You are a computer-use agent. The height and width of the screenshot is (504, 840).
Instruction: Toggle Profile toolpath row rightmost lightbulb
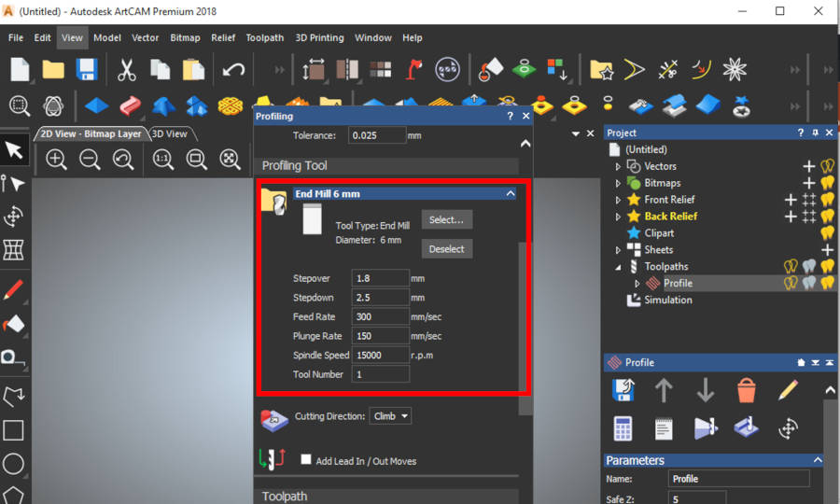828,283
